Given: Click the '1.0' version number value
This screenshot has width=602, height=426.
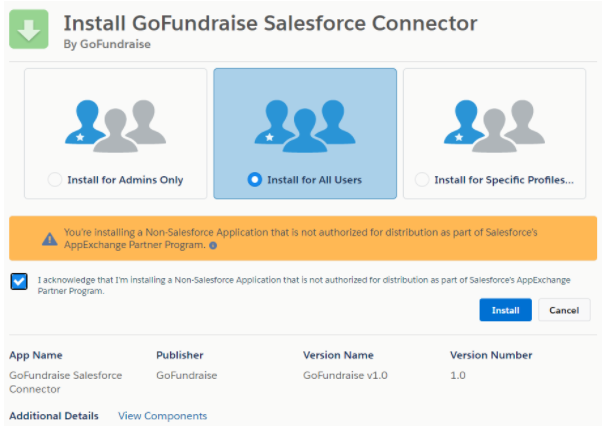Looking at the screenshot, I should click(458, 375).
